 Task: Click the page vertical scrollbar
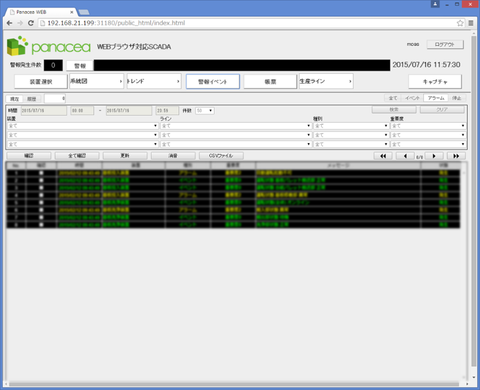(x=474, y=200)
